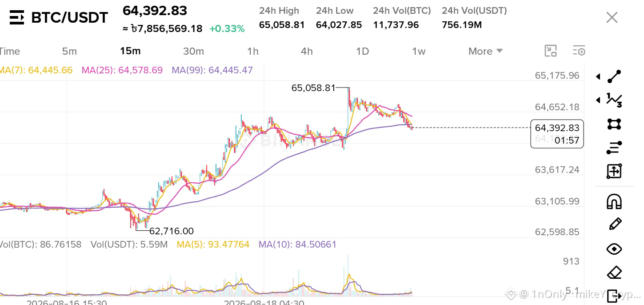644x305 pixels.
Task: Expand the wave pattern tool submenu arrow
Action: point(598,100)
